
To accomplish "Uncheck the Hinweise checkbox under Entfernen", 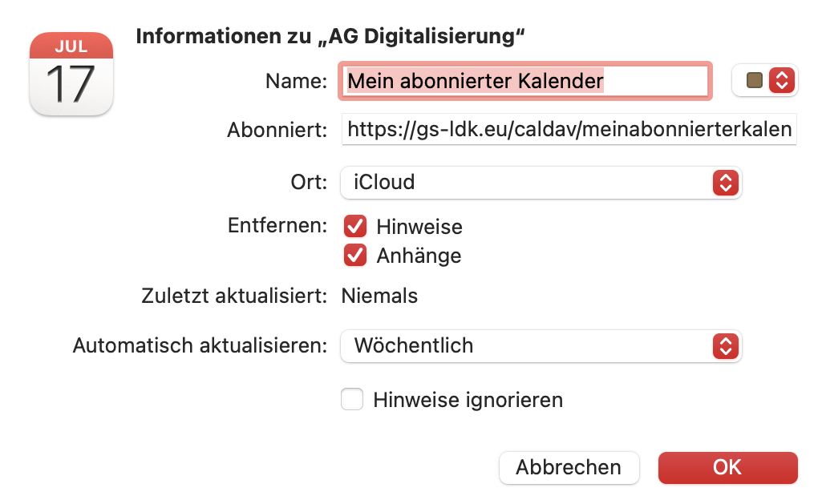I will 354,227.
